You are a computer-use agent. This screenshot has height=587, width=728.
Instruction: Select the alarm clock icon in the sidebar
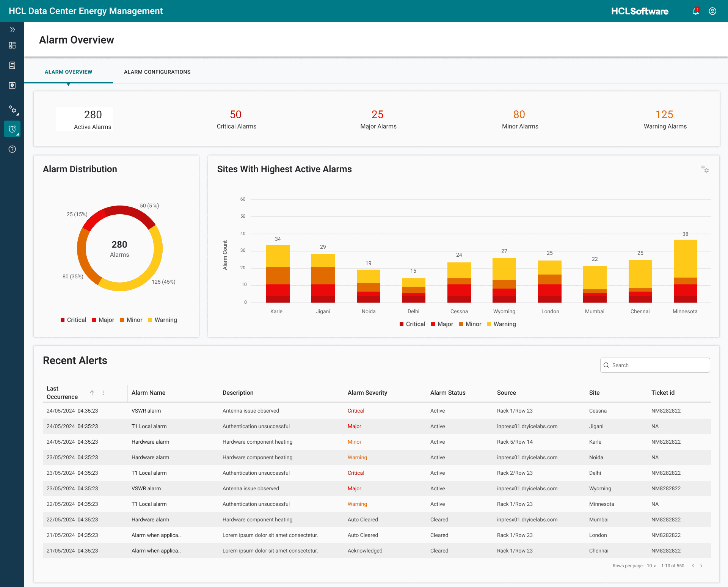pyautogui.click(x=12, y=129)
